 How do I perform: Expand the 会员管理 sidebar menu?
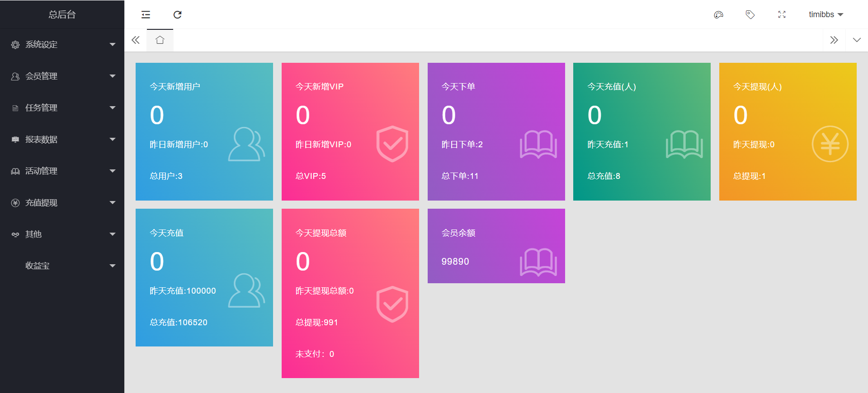(x=62, y=76)
